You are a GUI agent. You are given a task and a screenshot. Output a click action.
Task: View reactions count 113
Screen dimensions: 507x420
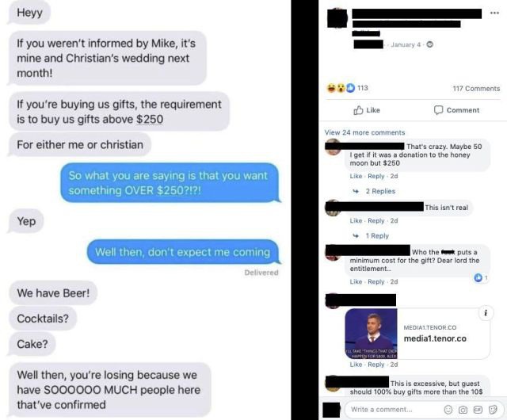click(x=363, y=88)
